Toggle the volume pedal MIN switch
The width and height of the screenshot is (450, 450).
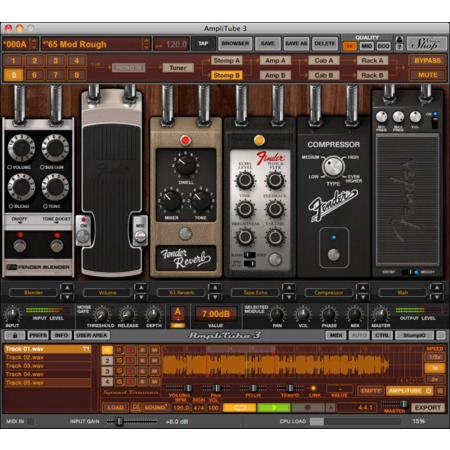(x=140, y=236)
